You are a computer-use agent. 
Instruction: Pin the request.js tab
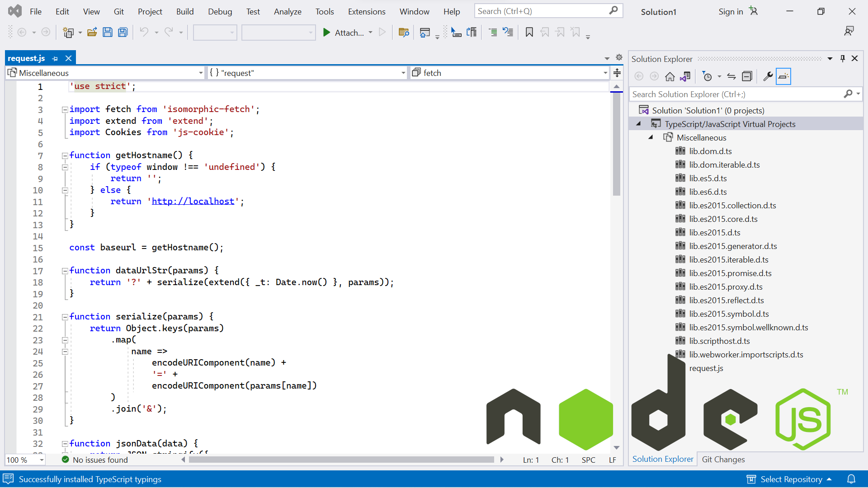(55, 59)
